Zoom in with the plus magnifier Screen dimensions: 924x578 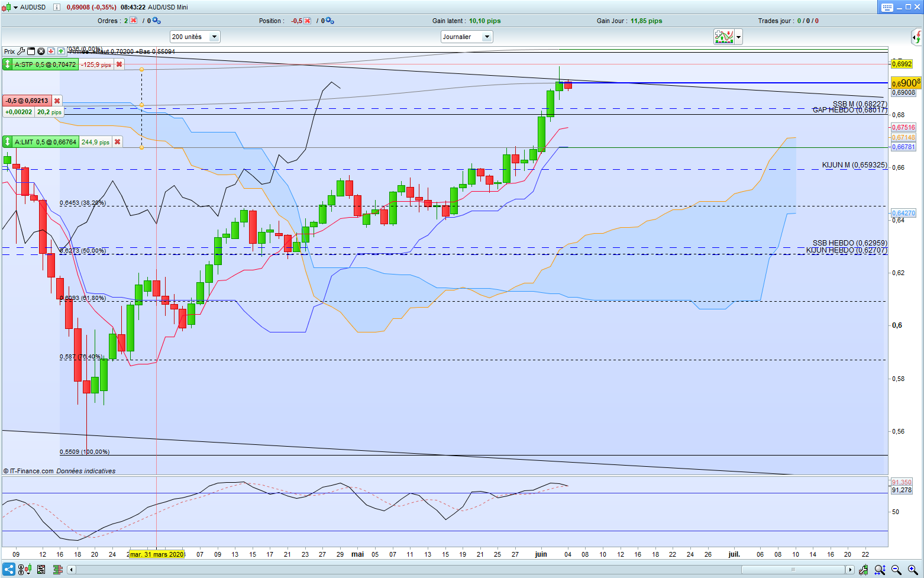pos(913,570)
